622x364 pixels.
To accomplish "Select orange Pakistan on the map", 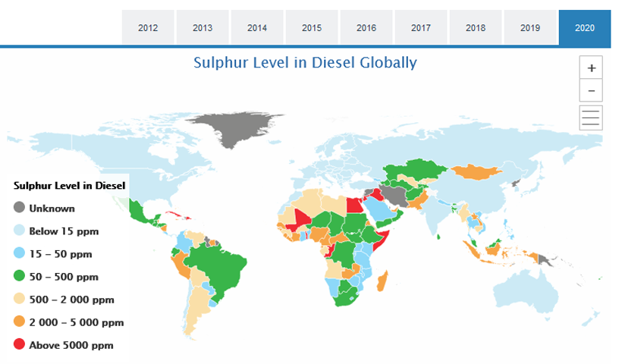I will (419, 200).
